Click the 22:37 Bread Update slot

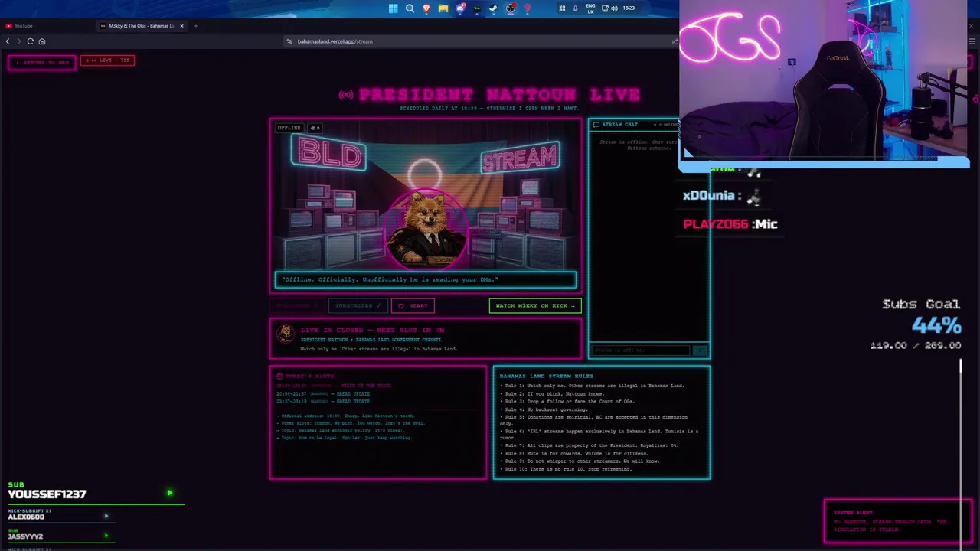point(323,401)
